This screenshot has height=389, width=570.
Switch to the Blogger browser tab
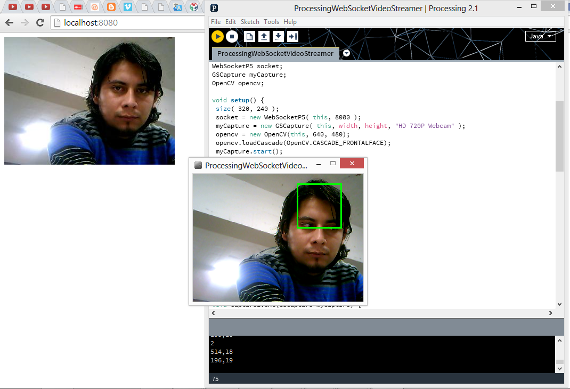(111, 7)
